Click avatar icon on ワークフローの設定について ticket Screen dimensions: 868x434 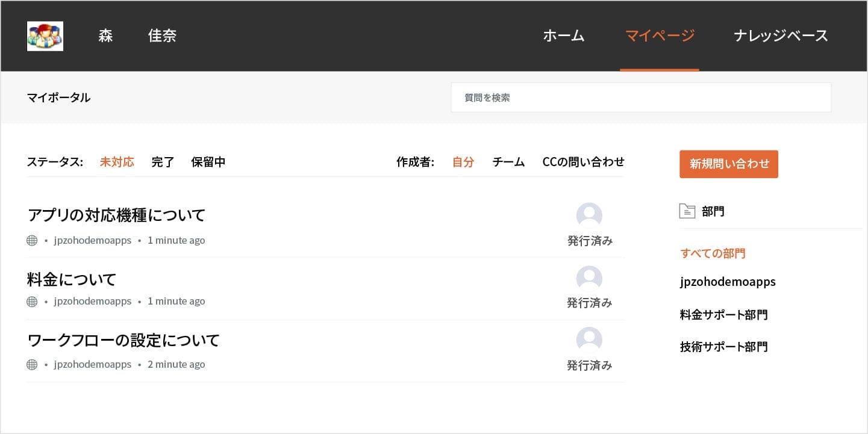[589, 340]
